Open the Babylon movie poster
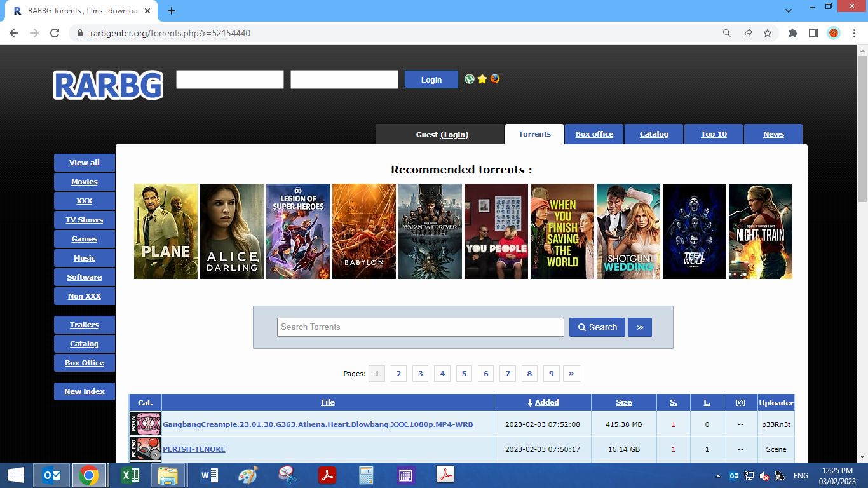This screenshot has height=488, width=868. (x=364, y=231)
